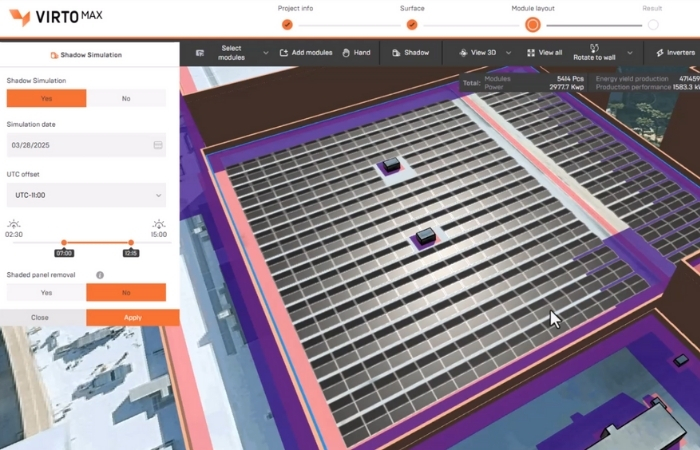Click the Apply button
The width and height of the screenshot is (700, 450).
tap(133, 317)
